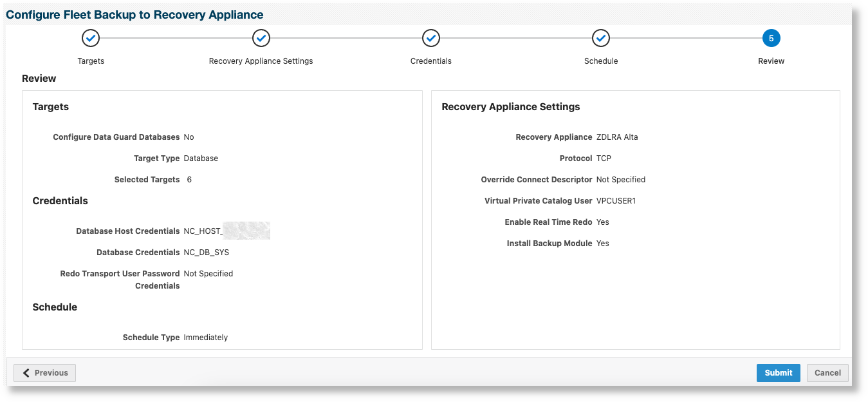
Task: Click the Immediately schedule value
Action: tap(206, 338)
